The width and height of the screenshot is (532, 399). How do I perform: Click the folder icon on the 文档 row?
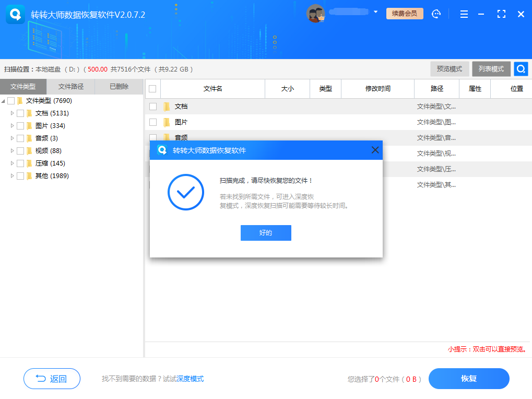167,106
